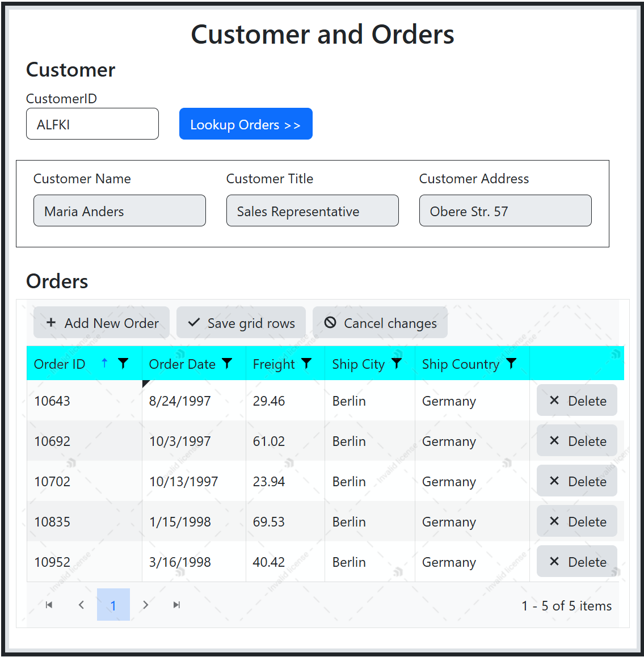Image resolution: width=644 pixels, height=657 pixels.
Task: Select the order date cell 10/13/1997
Action: (194, 481)
